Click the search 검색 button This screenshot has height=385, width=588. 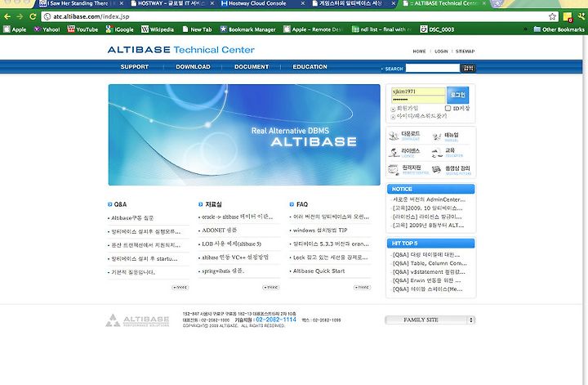coord(468,68)
